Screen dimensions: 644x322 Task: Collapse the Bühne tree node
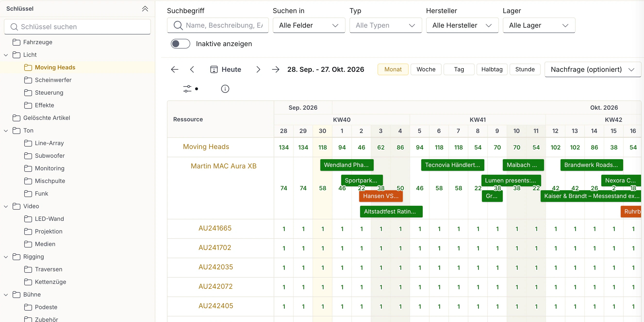(6, 295)
